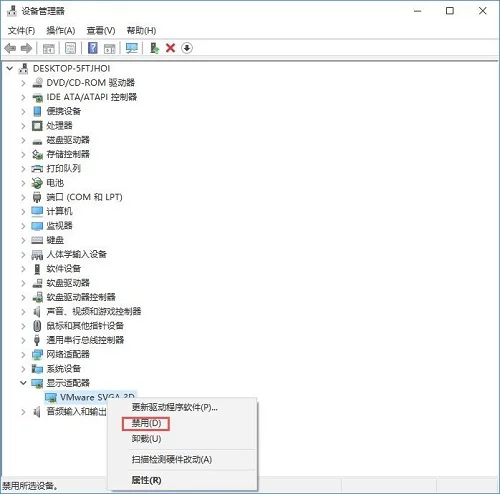Open the Help question-mark toolbar icon
The image size is (500, 494).
coord(93,48)
